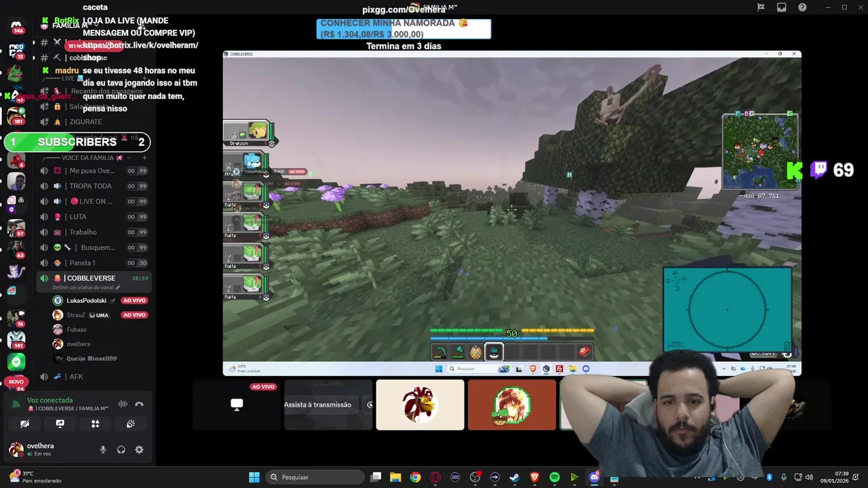The width and height of the screenshot is (868, 488).
Task: Open Steam from the taskbar
Action: (515, 477)
